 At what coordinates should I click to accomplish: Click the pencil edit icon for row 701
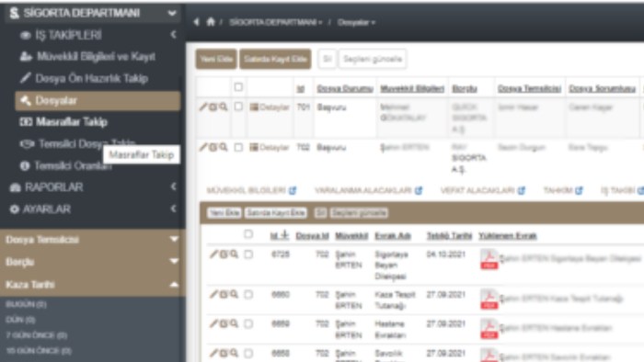pos(203,107)
